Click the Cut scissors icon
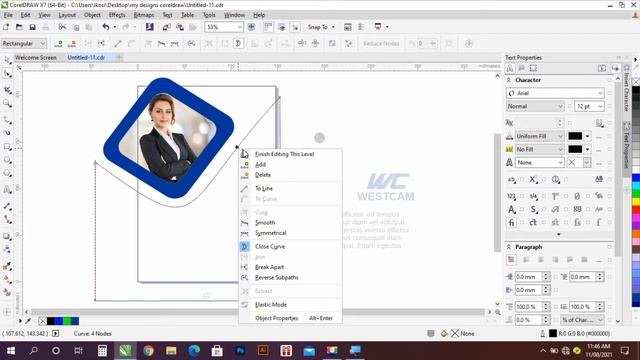Screen dimensions: 640x360 pyautogui.click(x=62, y=27)
